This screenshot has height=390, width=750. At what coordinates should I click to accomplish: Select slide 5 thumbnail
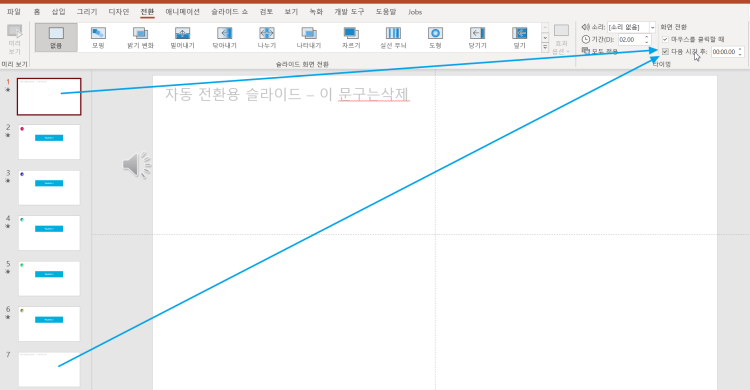point(49,279)
